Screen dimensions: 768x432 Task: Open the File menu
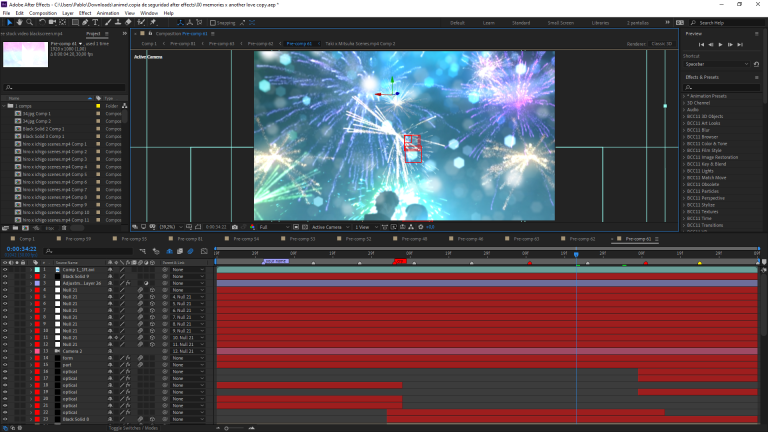[6, 13]
